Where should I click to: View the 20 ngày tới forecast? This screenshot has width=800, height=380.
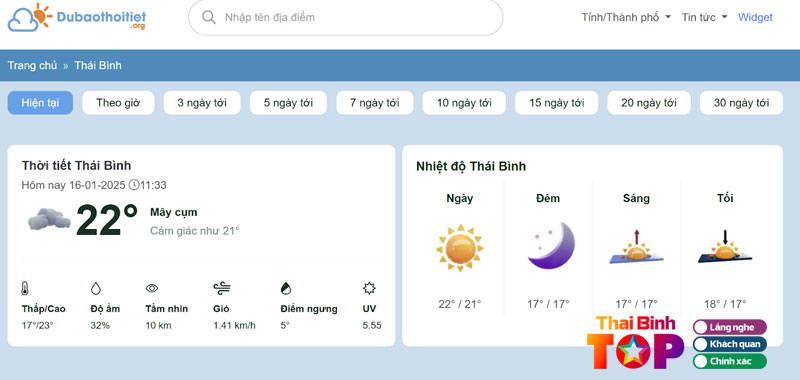pyautogui.click(x=648, y=103)
